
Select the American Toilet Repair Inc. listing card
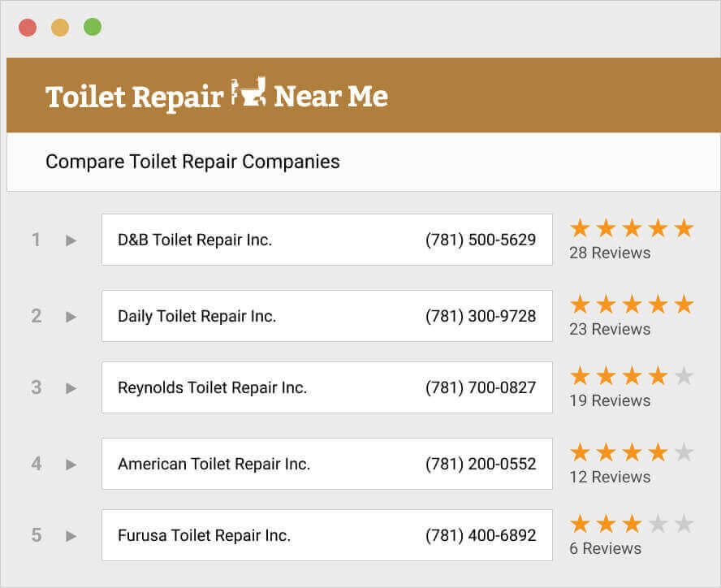point(326,464)
